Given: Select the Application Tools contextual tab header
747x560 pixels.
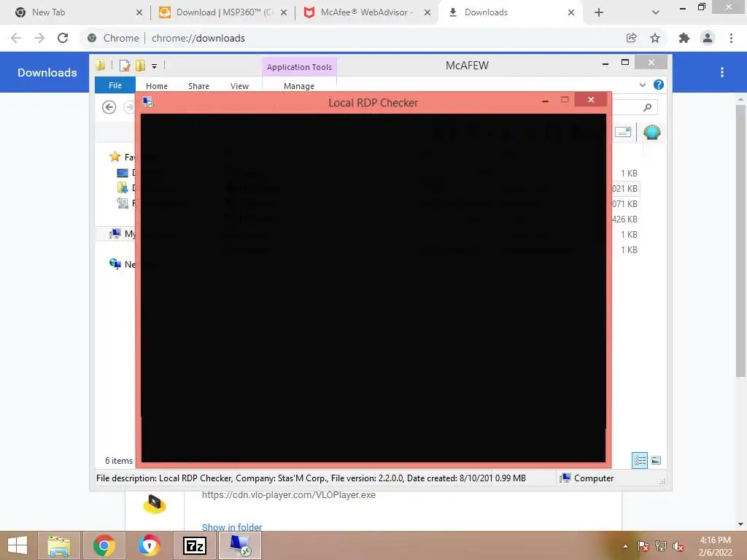Looking at the screenshot, I should pos(299,67).
